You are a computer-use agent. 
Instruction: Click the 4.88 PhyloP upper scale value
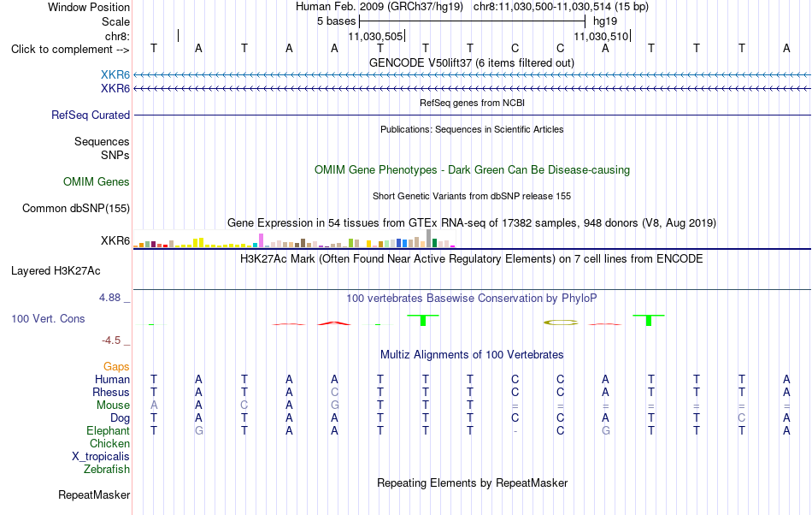109,298
